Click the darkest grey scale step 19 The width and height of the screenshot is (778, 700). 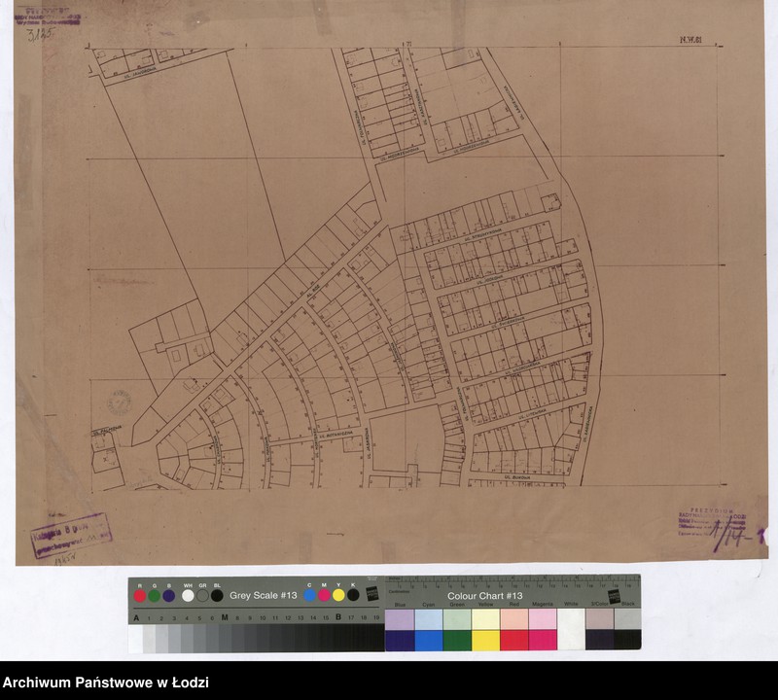375,638
